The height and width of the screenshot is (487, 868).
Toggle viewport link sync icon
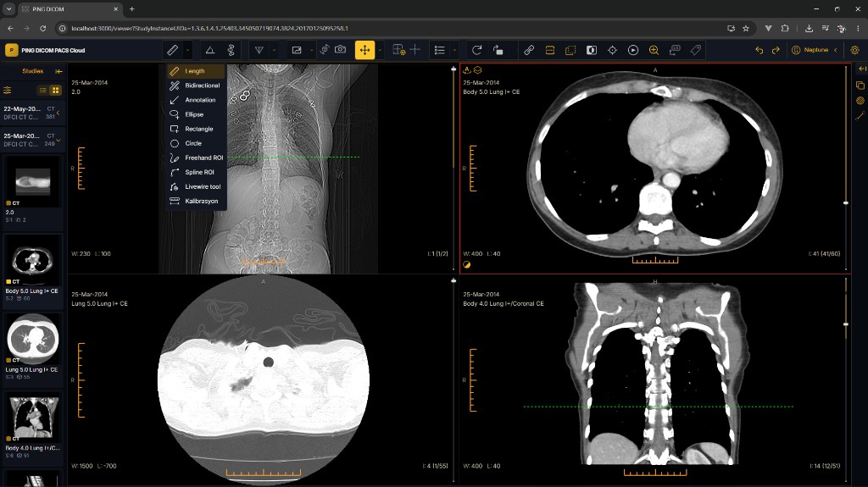529,50
